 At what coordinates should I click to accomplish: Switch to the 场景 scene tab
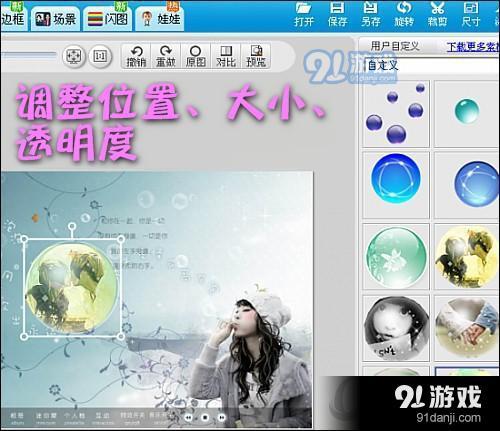click(x=55, y=19)
